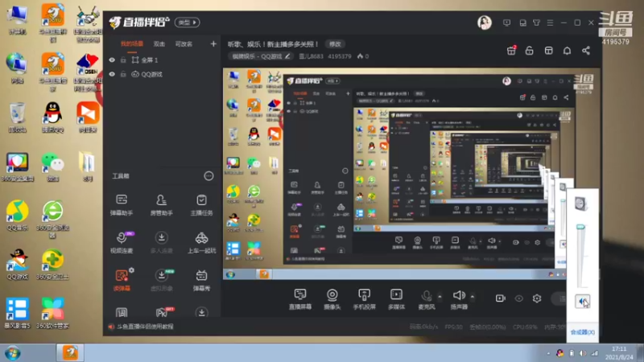Add 多媒体 media source
Viewport: 644px width, 362px height.
click(396, 298)
